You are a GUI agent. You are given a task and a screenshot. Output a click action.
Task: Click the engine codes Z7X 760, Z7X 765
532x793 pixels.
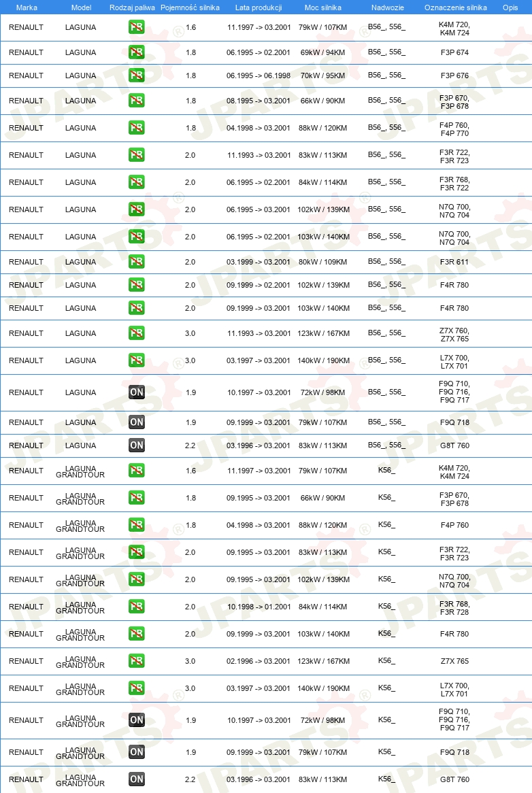(x=454, y=335)
